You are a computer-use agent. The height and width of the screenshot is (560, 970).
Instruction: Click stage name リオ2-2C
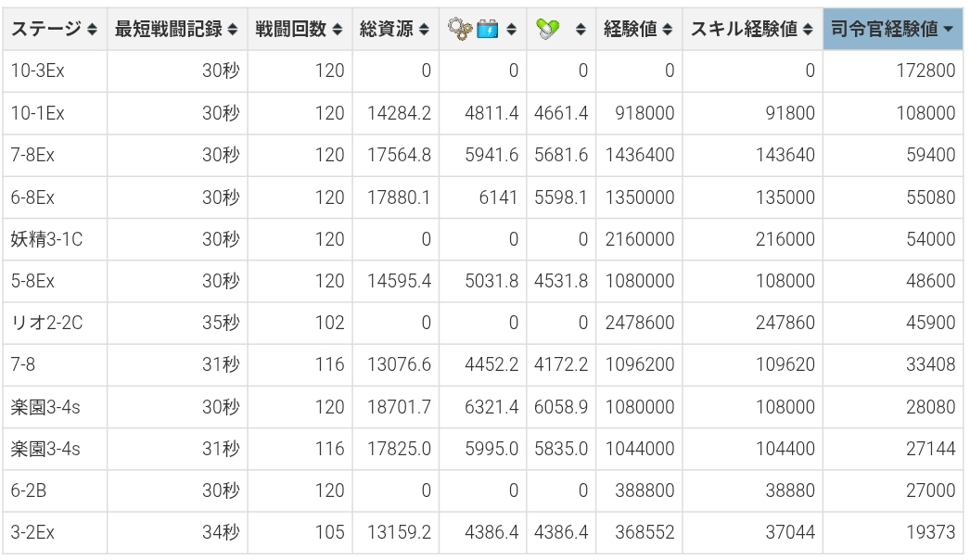(47, 323)
